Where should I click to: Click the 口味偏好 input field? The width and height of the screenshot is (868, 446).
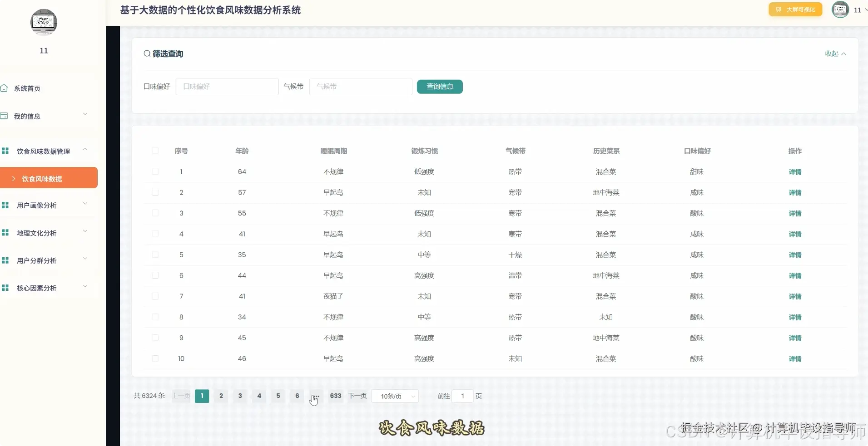click(x=227, y=86)
